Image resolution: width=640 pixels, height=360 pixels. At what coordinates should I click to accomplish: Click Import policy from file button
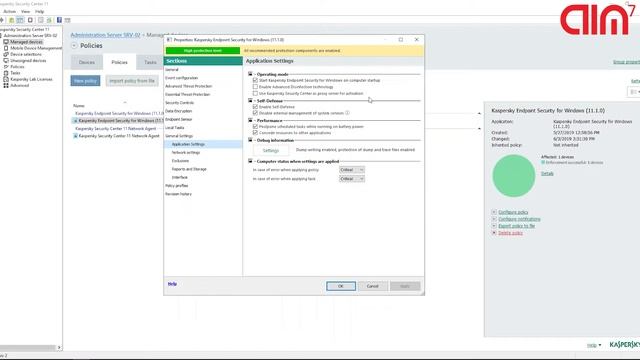point(132,81)
